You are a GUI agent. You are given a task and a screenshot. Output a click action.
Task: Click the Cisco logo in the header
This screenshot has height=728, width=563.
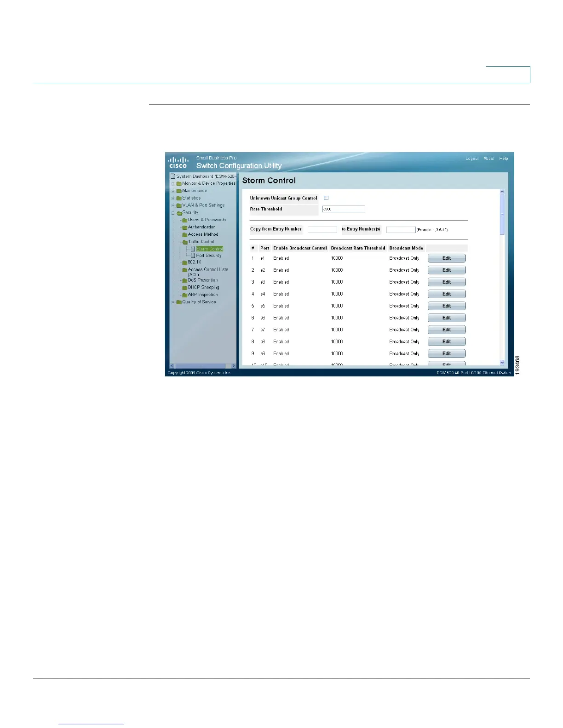click(178, 162)
